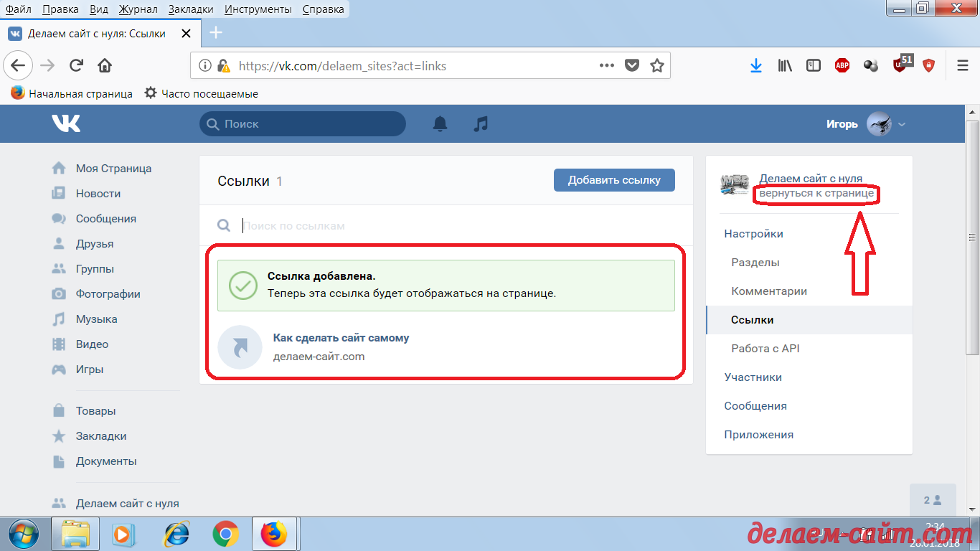Open the Вид menu
980x551 pixels.
coord(99,9)
